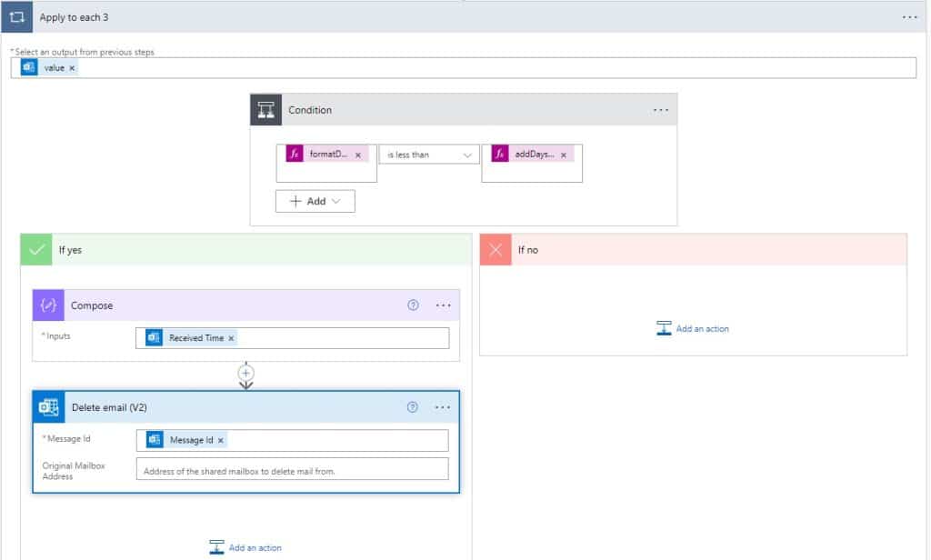This screenshot has width=931, height=560.
Task: Open Compose help question icon
Action: (x=414, y=305)
